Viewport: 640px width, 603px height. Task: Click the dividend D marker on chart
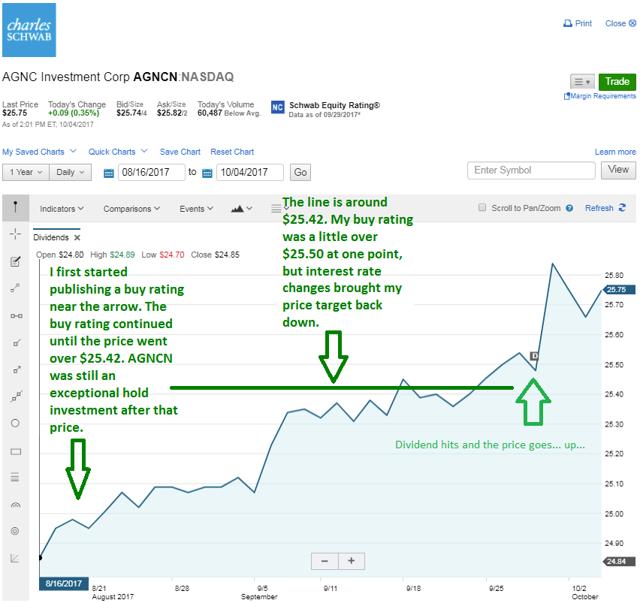534,356
